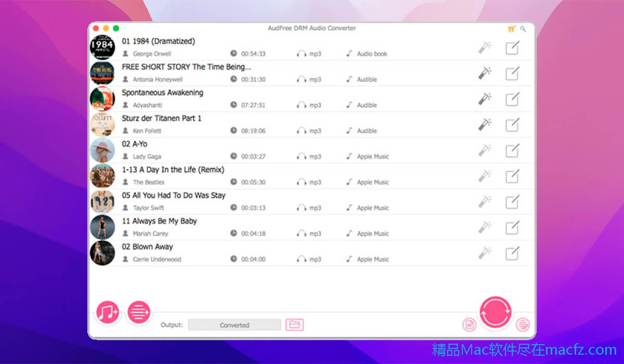Image resolution: width=624 pixels, height=364 pixels.
Task: Select the Spontaneous Awakening cover thumbnail
Action: (x=102, y=99)
